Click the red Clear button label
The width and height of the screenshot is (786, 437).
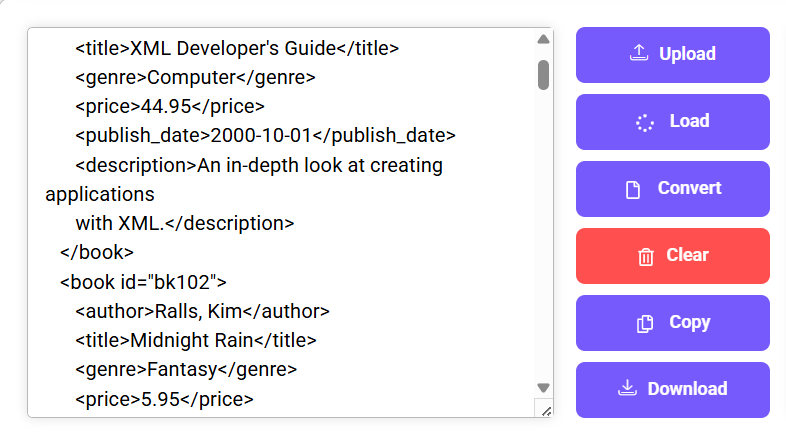click(x=687, y=255)
